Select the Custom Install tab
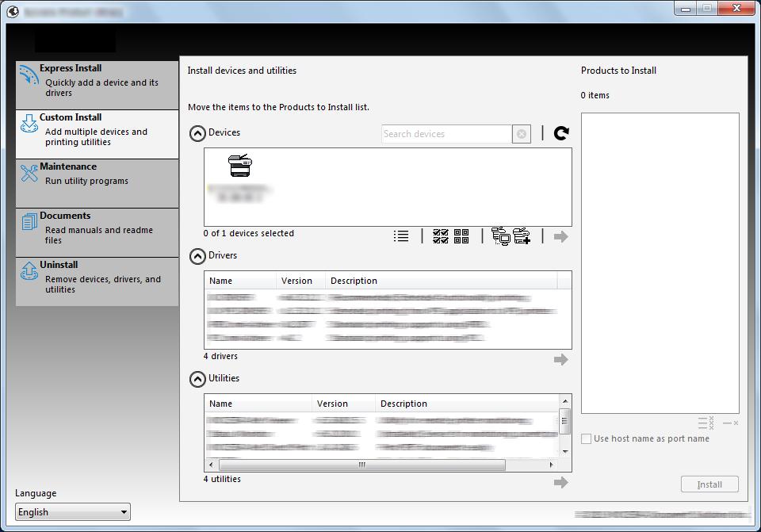The image size is (761, 532). click(x=97, y=134)
